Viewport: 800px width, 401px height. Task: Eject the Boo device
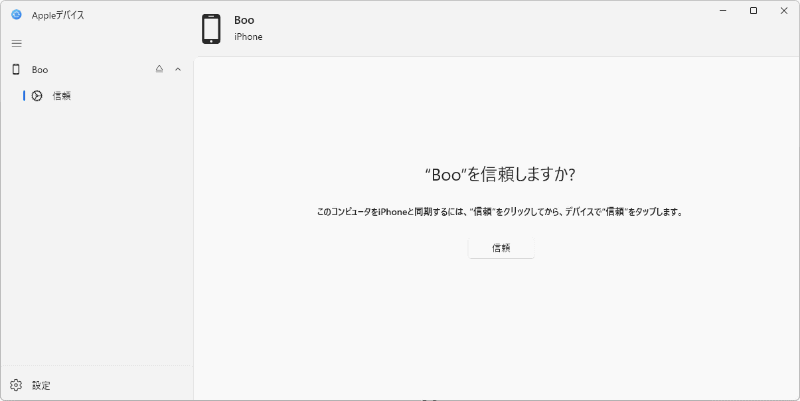tap(159, 69)
